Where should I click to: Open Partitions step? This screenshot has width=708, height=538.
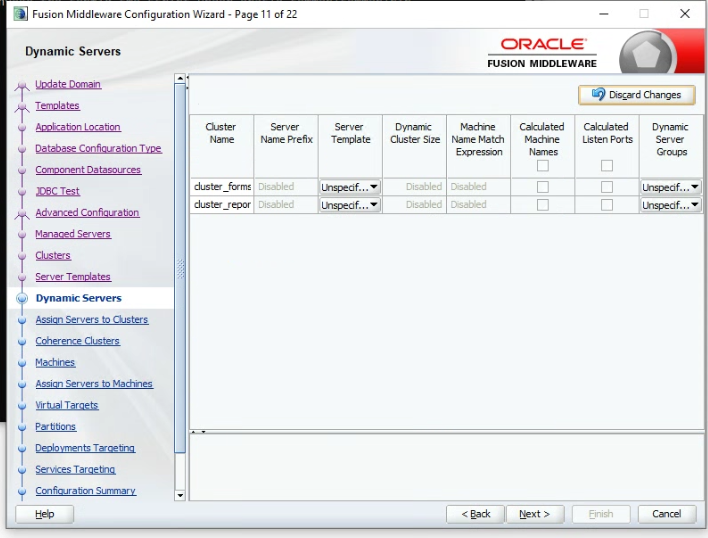pos(56,427)
